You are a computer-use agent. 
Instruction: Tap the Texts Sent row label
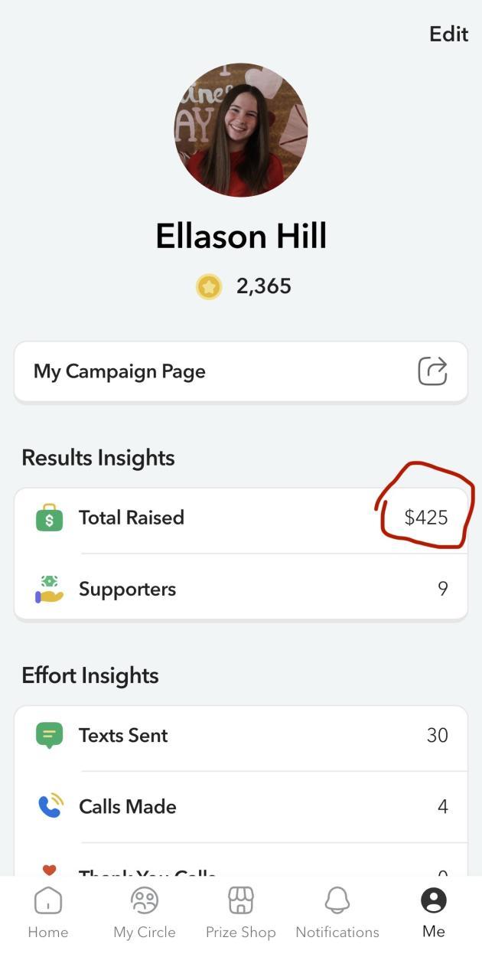click(x=123, y=736)
